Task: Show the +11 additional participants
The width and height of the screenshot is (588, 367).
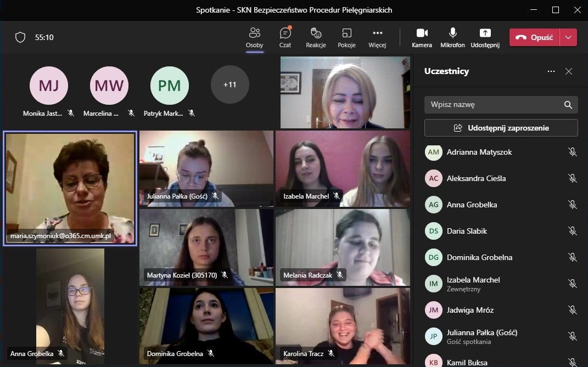Action: point(229,84)
